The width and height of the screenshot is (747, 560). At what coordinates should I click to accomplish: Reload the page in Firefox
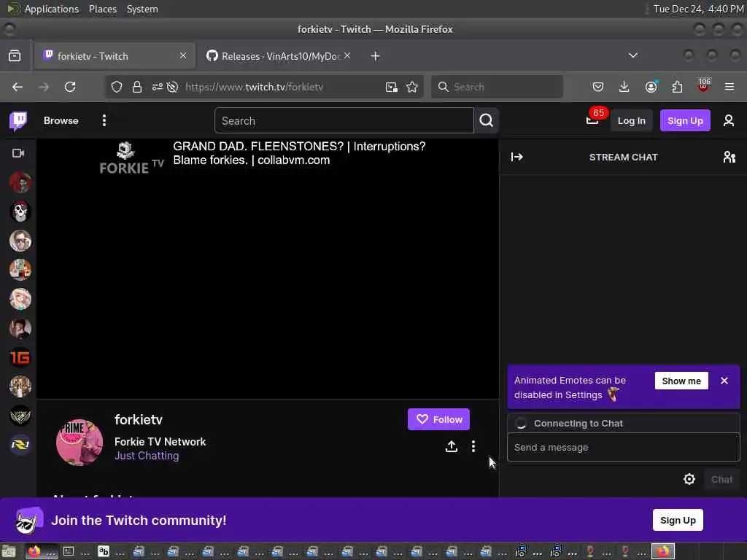tap(70, 87)
